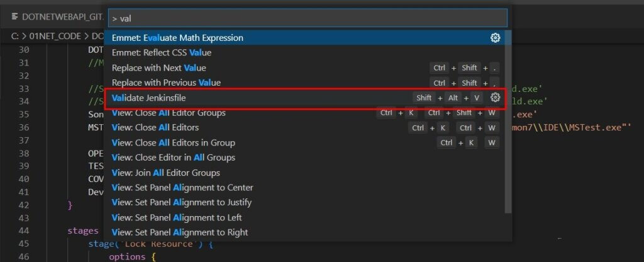Open gear keybinding icon for Validate Jenkinsfile
This screenshot has width=644, height=262.
click(496, 98)
